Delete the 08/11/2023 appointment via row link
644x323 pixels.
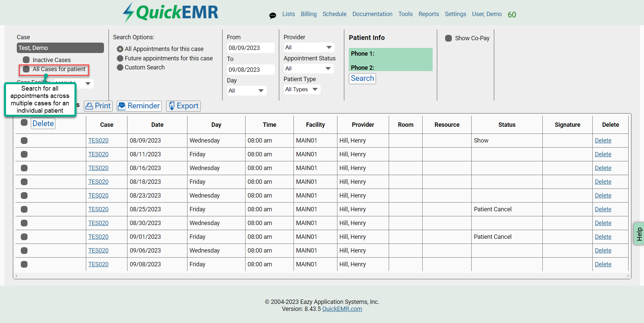tap(603, 154)
